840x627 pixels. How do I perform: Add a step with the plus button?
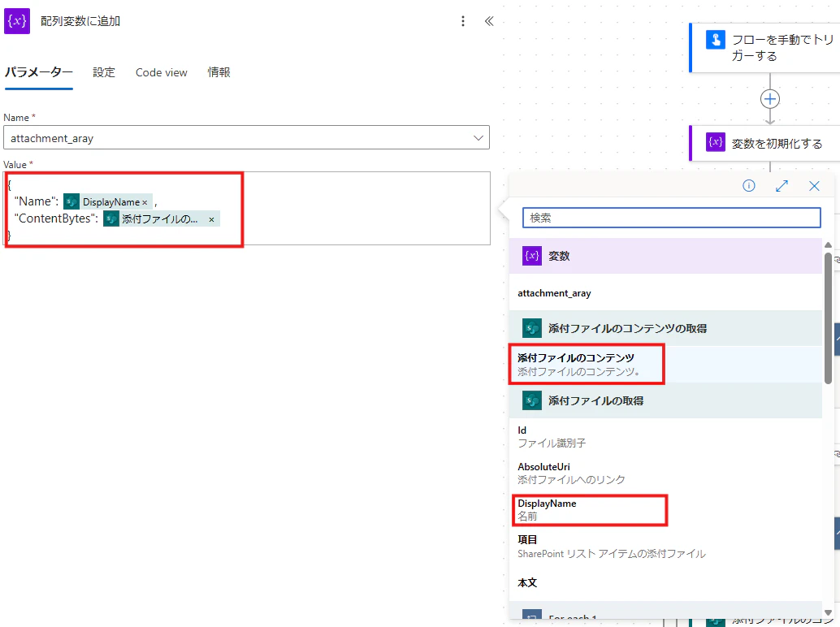point(770,99)
